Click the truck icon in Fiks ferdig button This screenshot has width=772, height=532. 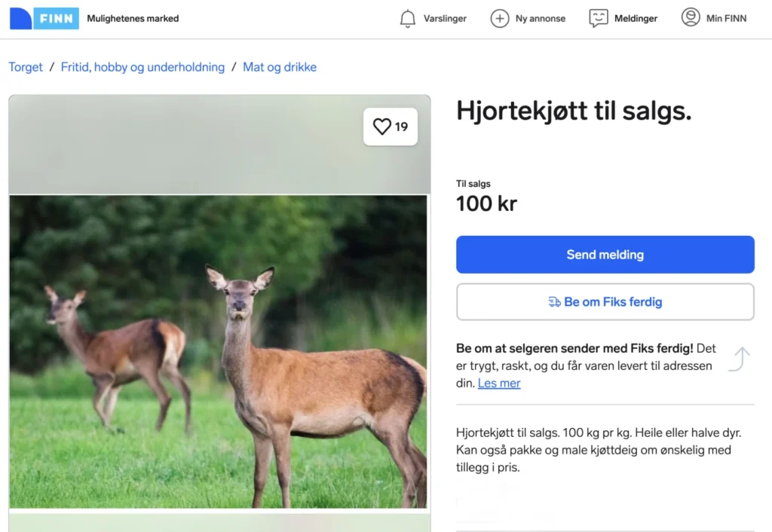click(x=555, y=302)
